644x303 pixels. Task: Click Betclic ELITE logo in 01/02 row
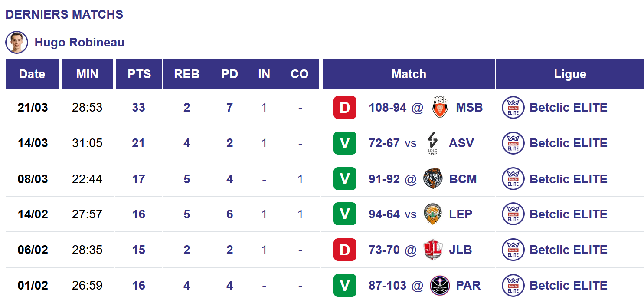(513, 285)
